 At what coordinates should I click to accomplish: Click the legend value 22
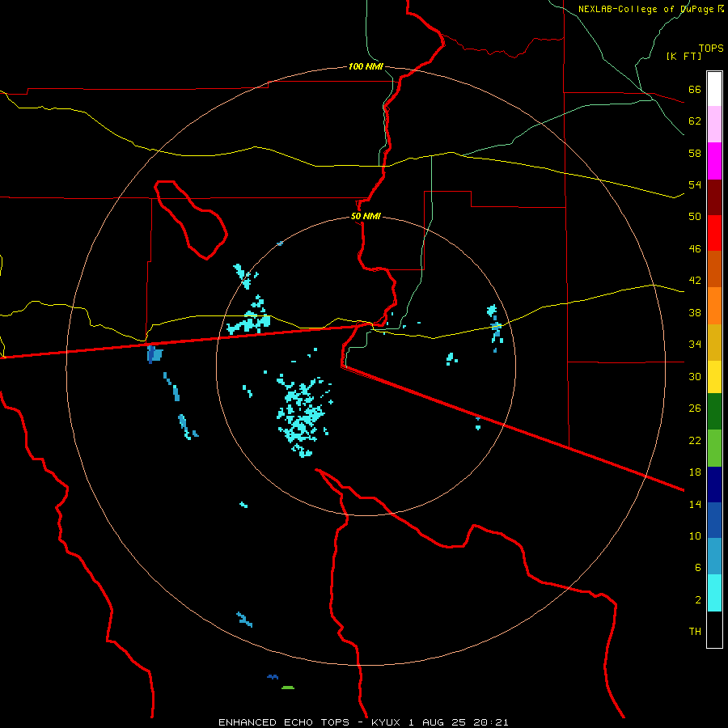tap(695, 440)
